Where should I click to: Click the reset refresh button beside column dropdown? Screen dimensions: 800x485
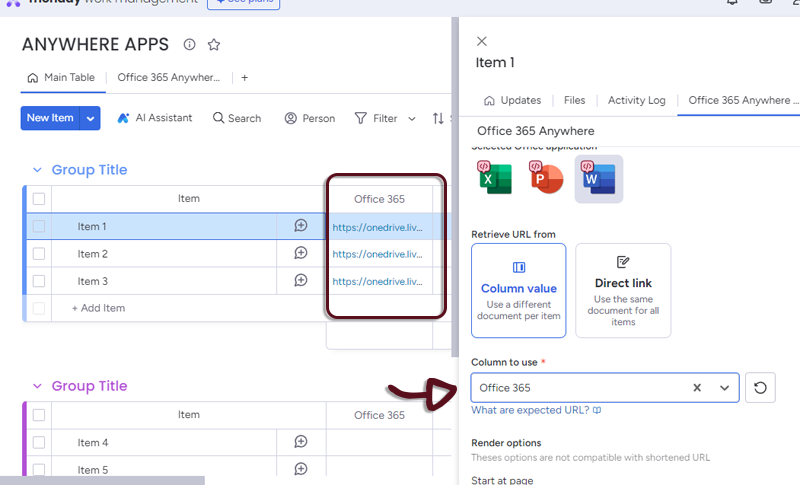point(760,387)
